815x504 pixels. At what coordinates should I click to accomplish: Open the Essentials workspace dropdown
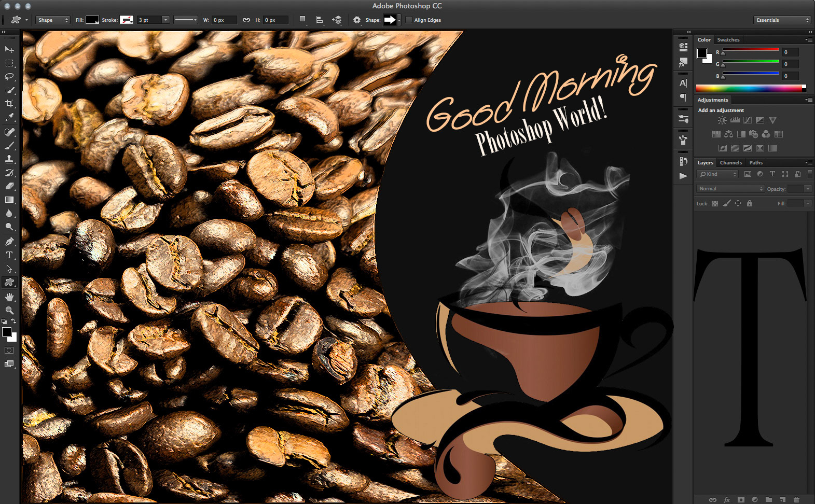point(782,20)
